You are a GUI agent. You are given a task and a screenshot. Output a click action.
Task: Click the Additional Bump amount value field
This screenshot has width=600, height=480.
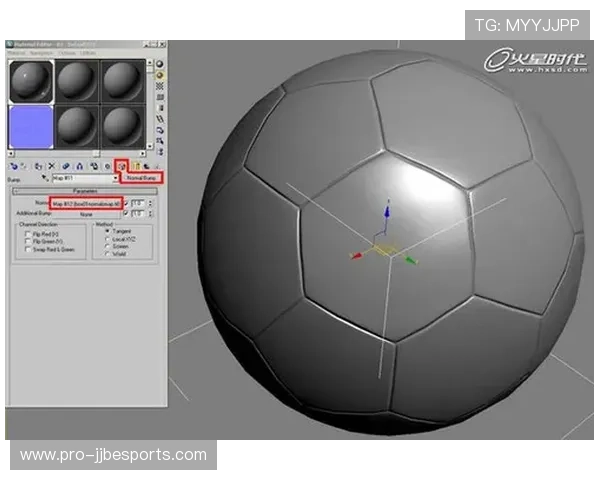139,213
